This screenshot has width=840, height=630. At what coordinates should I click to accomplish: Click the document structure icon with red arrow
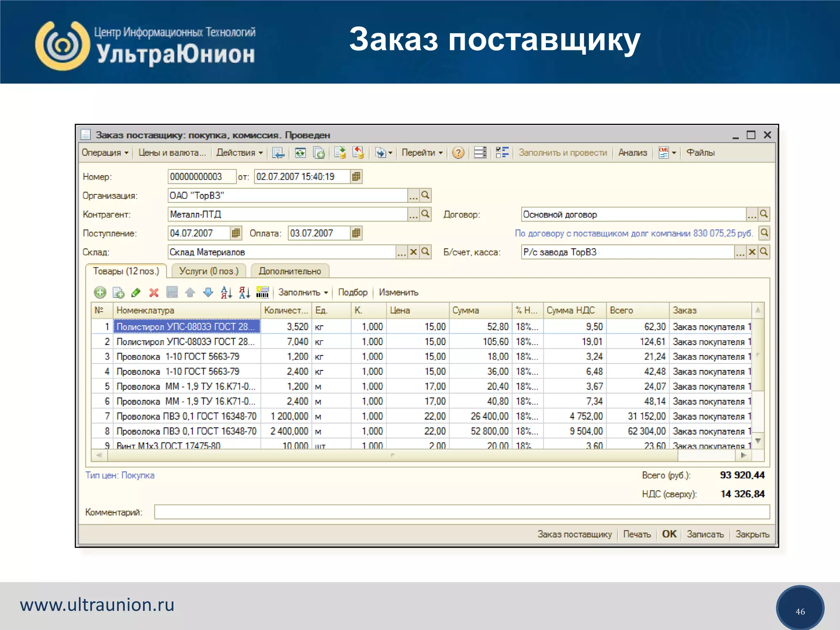point(358,153)
